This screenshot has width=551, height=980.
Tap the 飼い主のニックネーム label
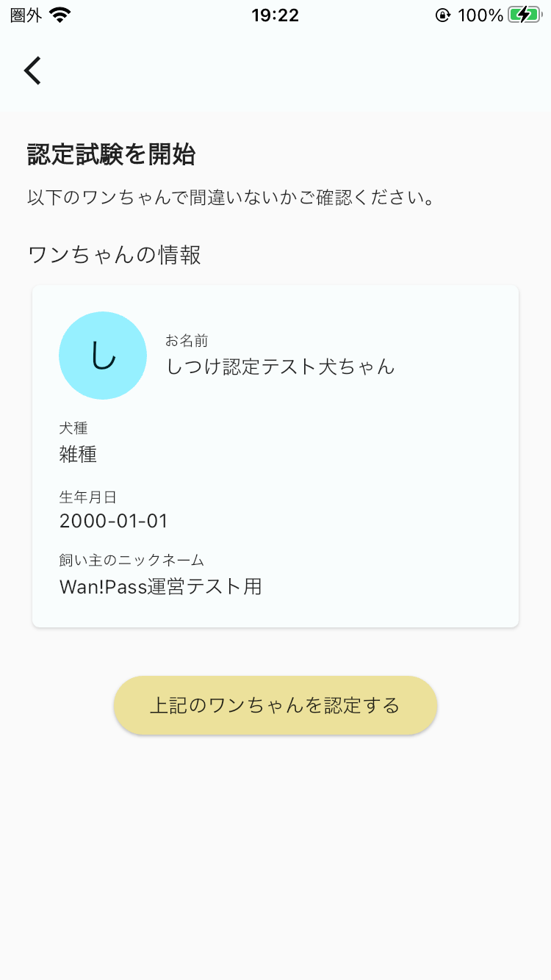132,561
